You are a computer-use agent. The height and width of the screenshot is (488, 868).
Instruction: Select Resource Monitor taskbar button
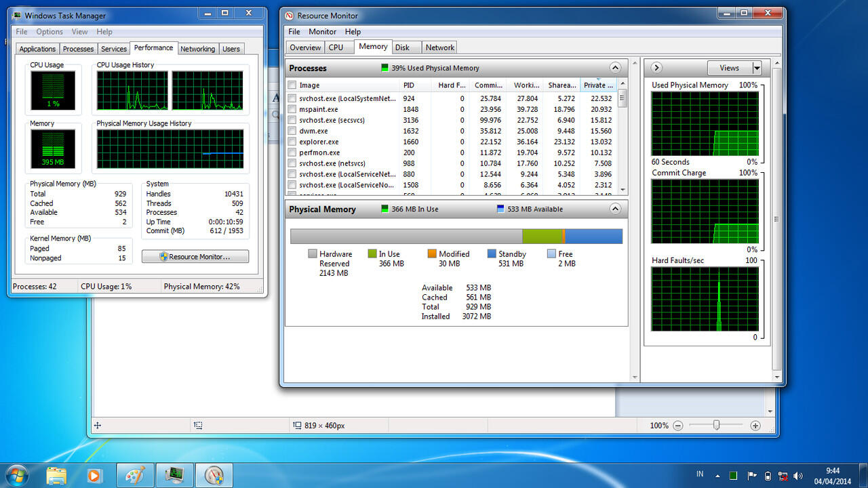click(214, 475)
